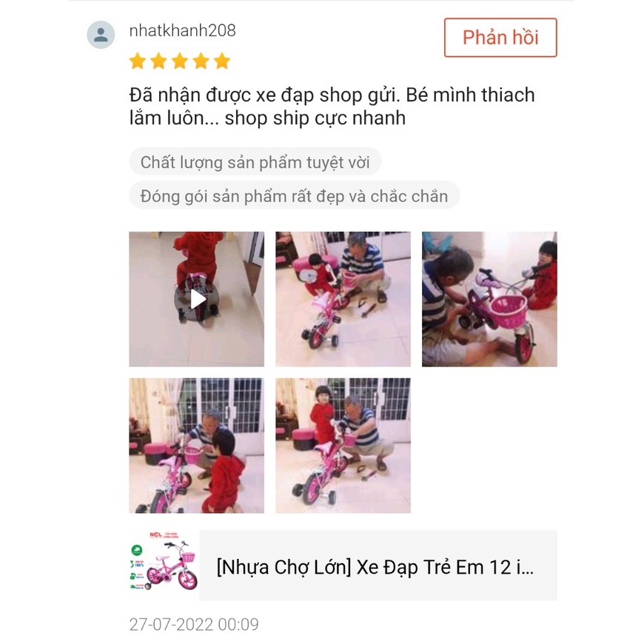
Task: Click the fifth yellow rating star
Action: (x=222, y=61)
